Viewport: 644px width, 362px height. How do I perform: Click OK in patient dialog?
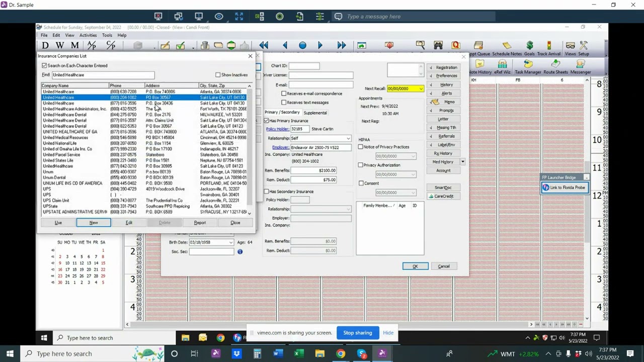415,266
